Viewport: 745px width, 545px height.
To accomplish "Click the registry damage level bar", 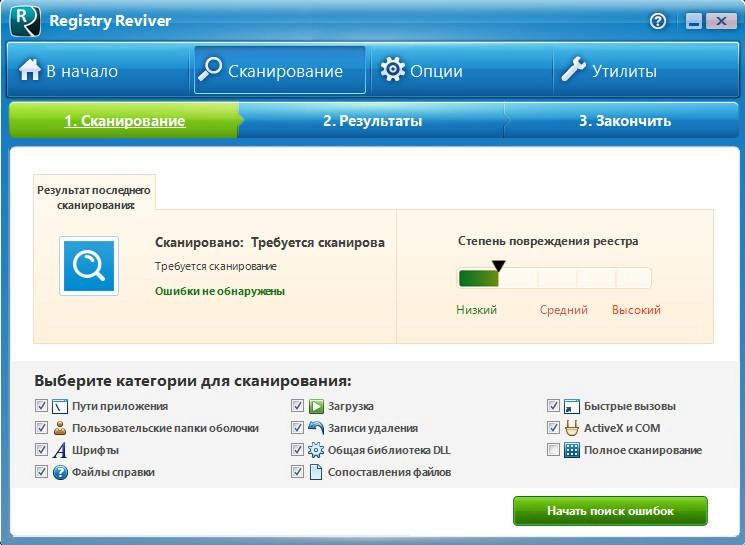I will point(554,278).
